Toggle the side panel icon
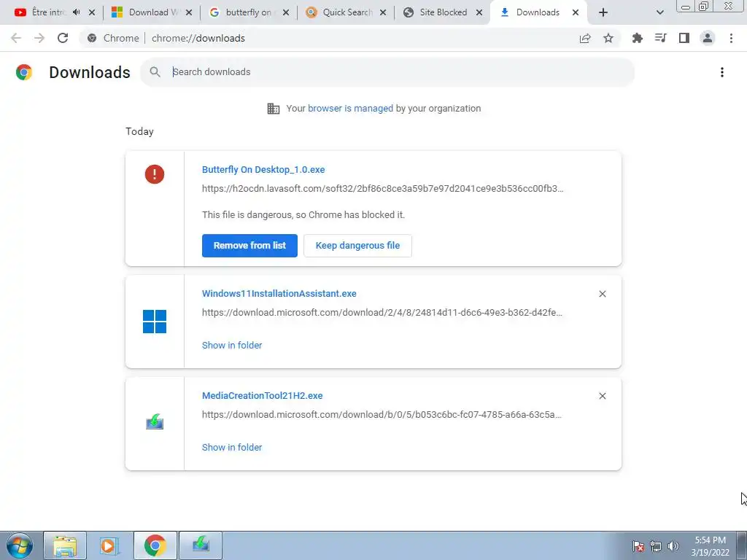 tap(684, 38)
